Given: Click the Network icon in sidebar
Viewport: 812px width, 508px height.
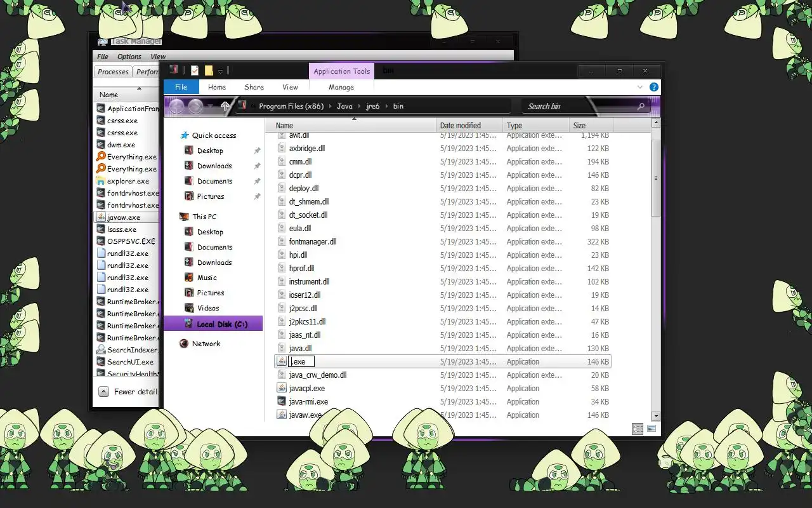Looking at the screenshot, I should tap(184, 344).
